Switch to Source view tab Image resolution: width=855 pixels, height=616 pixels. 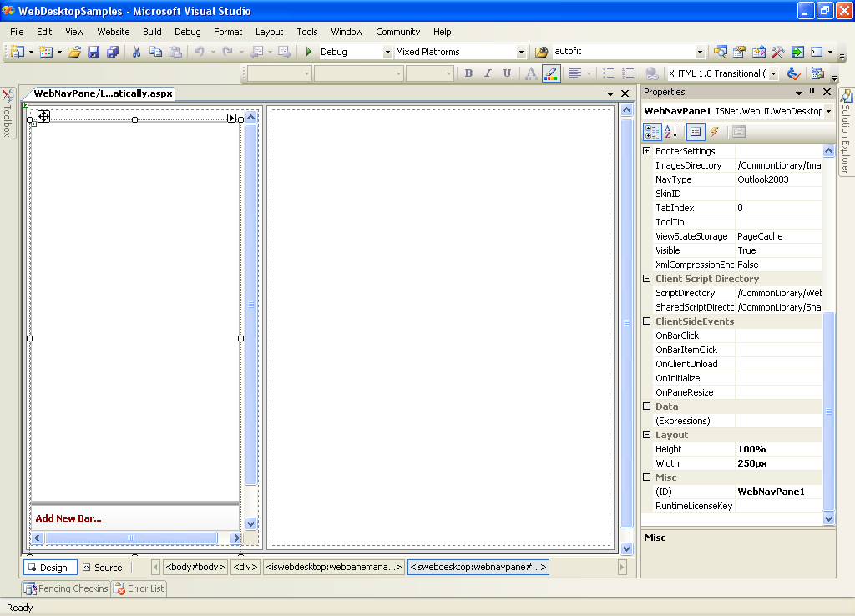point(102,568)
